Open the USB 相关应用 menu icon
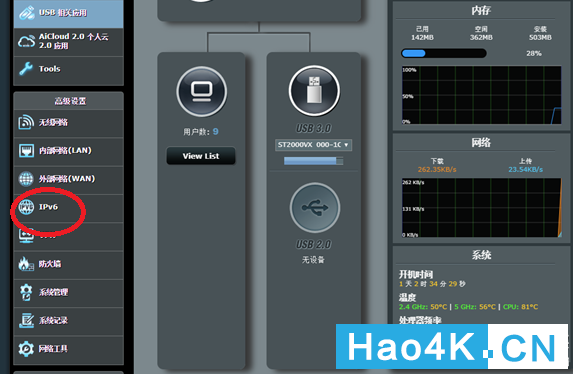The height and width of the screenshot is (374, 573). point(26,13)
